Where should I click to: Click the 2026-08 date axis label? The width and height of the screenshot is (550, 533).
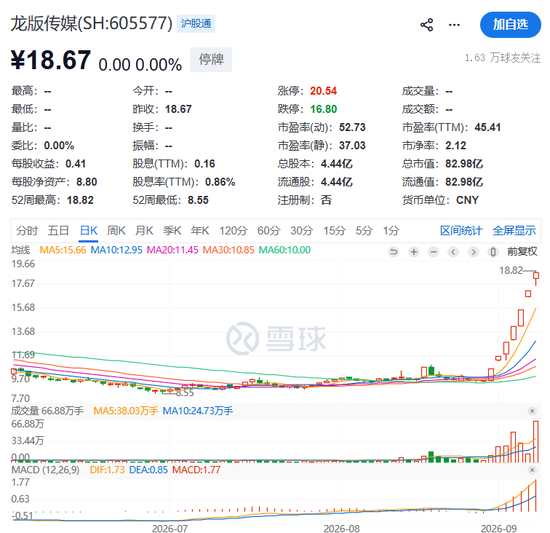[x=341, y=528]
